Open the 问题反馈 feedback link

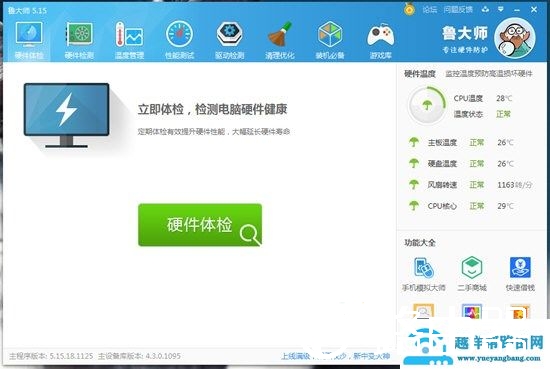[x=458, y=10]
